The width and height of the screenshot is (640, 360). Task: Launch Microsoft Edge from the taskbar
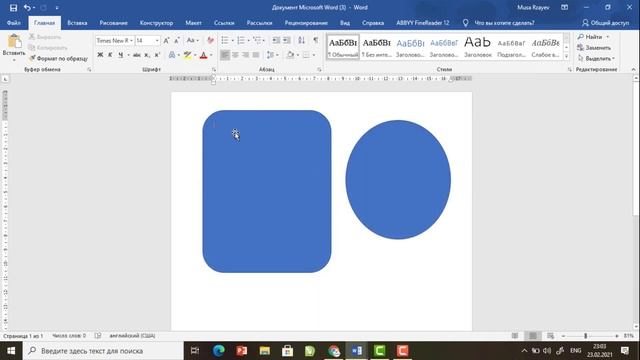(219, 351)
